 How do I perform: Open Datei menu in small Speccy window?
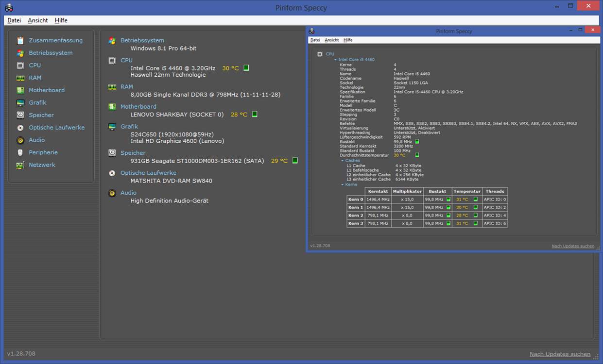[315, 40]
